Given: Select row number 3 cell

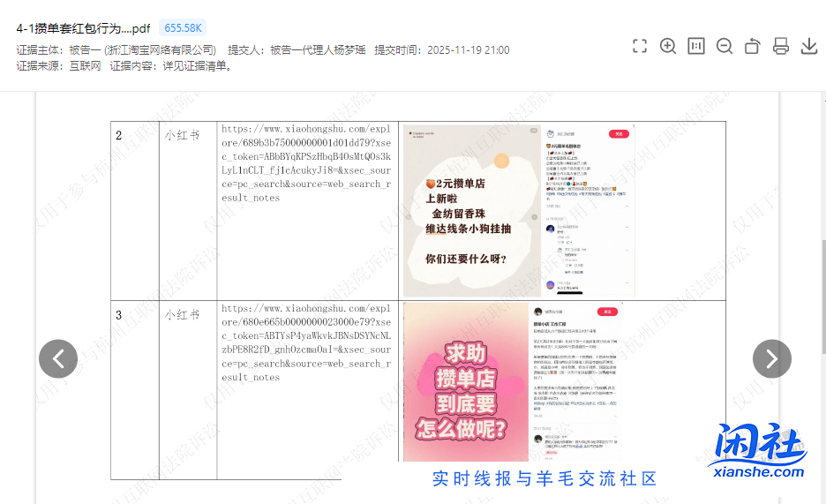Looking at the screenshot, I should tap(135, 390).
